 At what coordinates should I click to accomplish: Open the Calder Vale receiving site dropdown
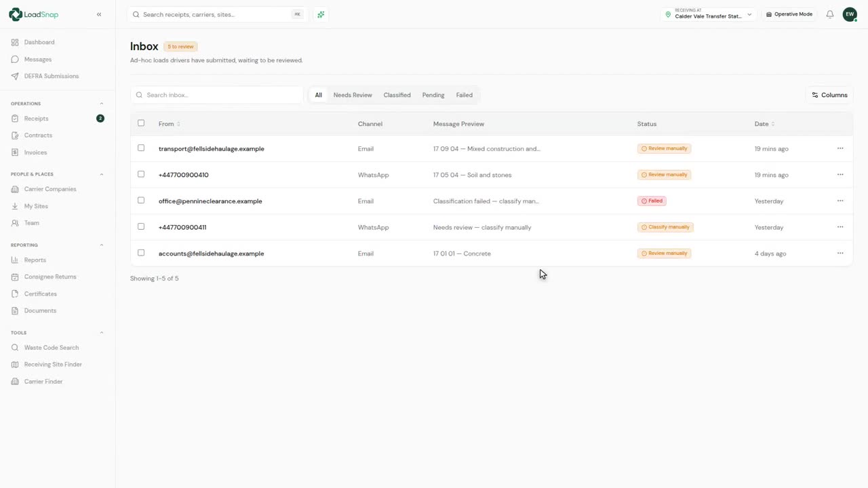point(709,14)
